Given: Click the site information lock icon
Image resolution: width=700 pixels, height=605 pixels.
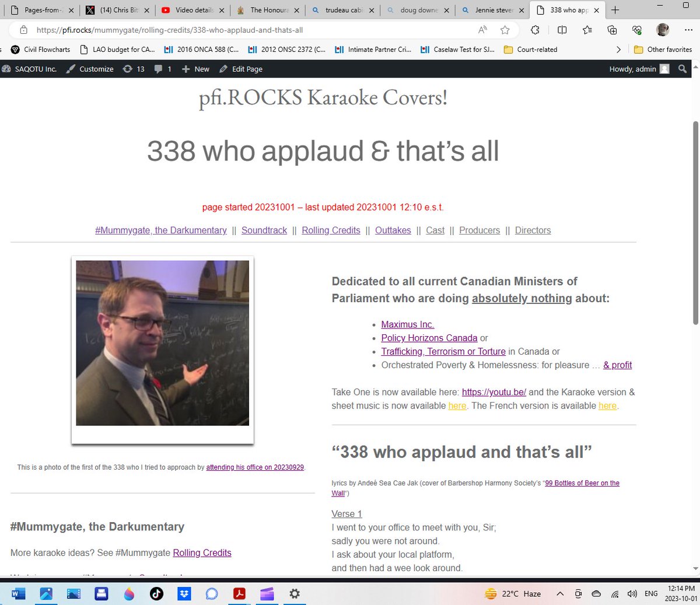Looking at the screenshot, I should [23, 30].
